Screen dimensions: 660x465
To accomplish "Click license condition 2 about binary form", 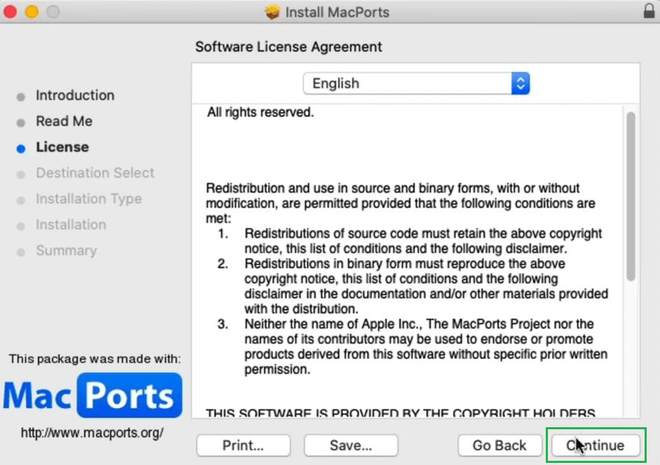I will pyautogui.click(x=413, y=286).
